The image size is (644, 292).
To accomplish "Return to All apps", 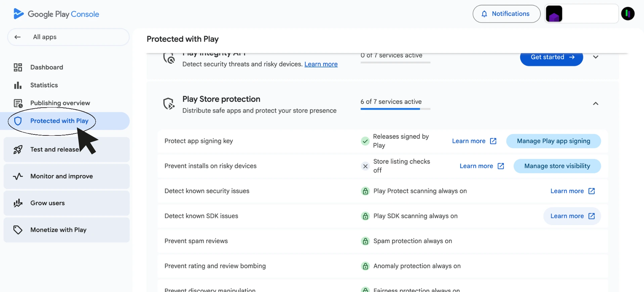I will [x=68, y=37].
